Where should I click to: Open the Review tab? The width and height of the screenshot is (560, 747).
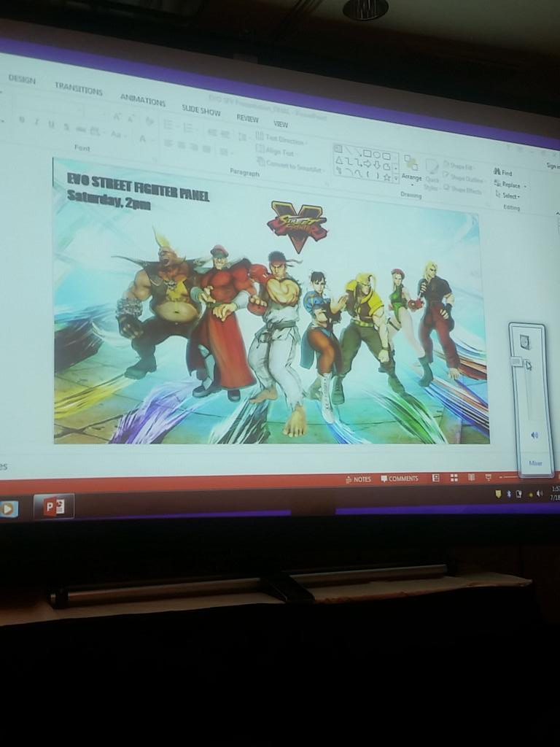click(247, 117)
